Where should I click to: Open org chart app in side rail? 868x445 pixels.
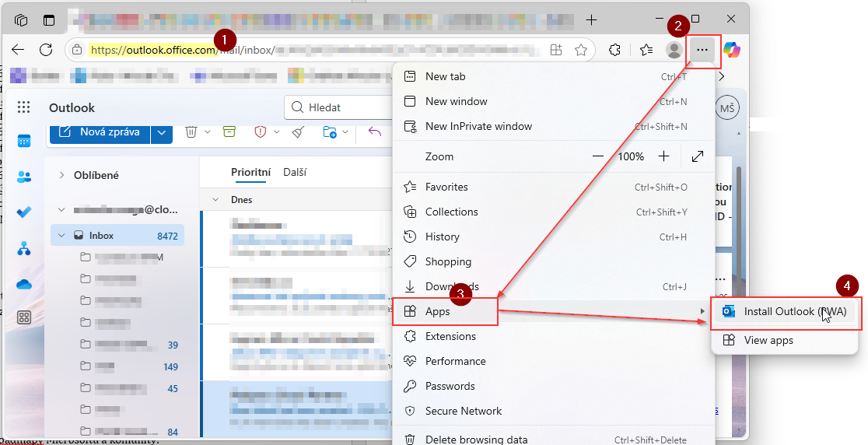24,248
